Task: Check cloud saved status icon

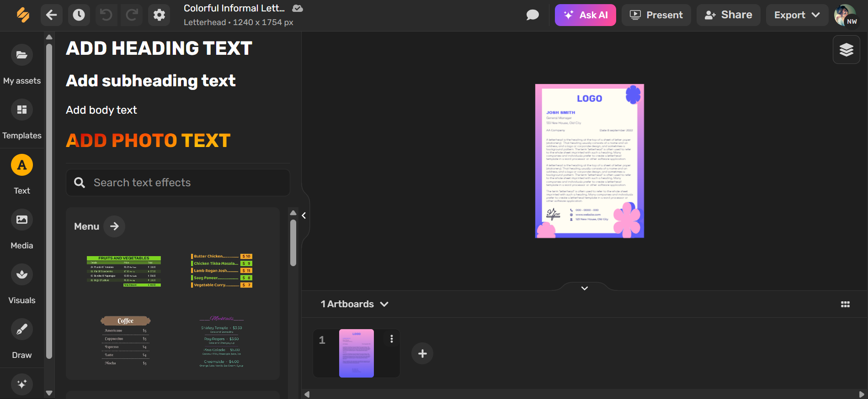Action: pos(298,8)
